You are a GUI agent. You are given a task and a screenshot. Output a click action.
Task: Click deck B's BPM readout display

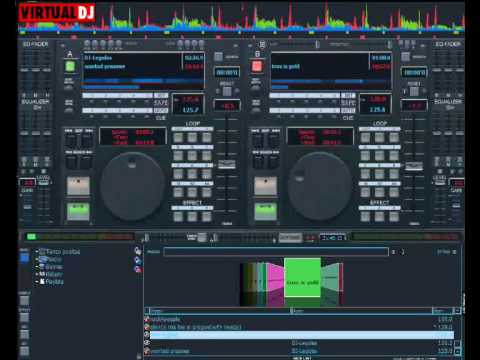(375, 104)
